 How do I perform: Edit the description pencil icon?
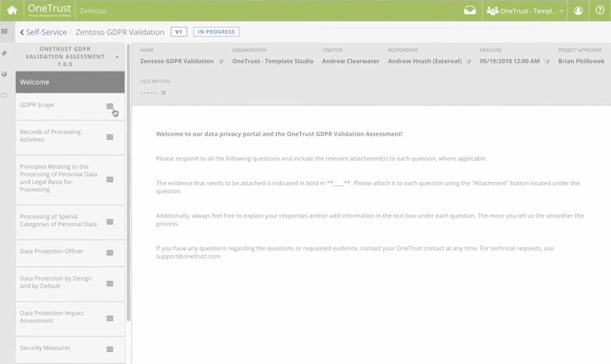[x=163, y=92]
